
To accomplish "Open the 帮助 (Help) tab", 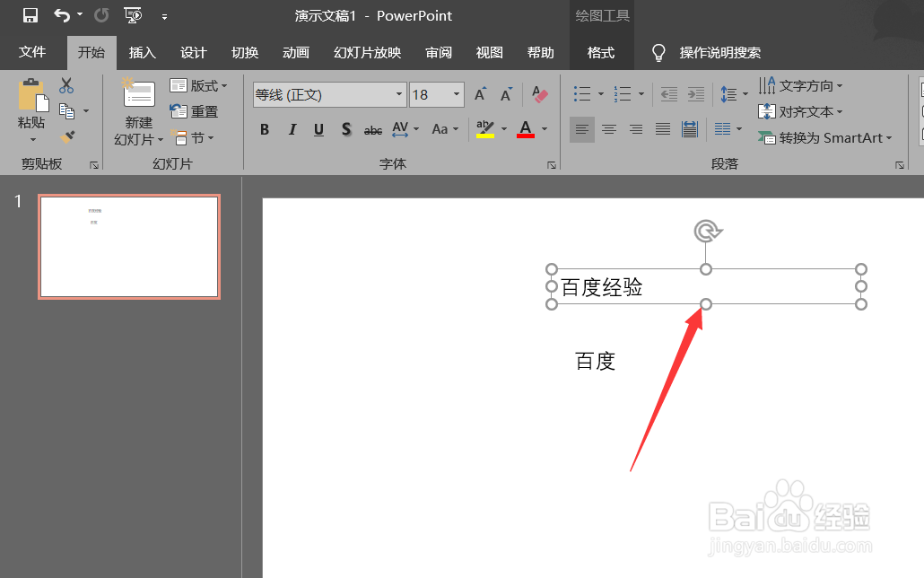I will click(x=540, y=52).
